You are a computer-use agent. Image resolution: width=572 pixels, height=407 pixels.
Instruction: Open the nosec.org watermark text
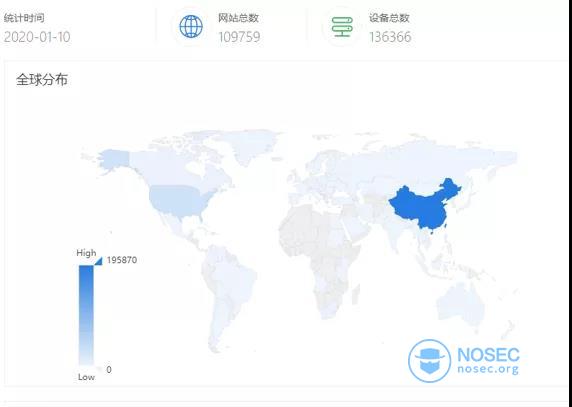(x=488, y=368)
